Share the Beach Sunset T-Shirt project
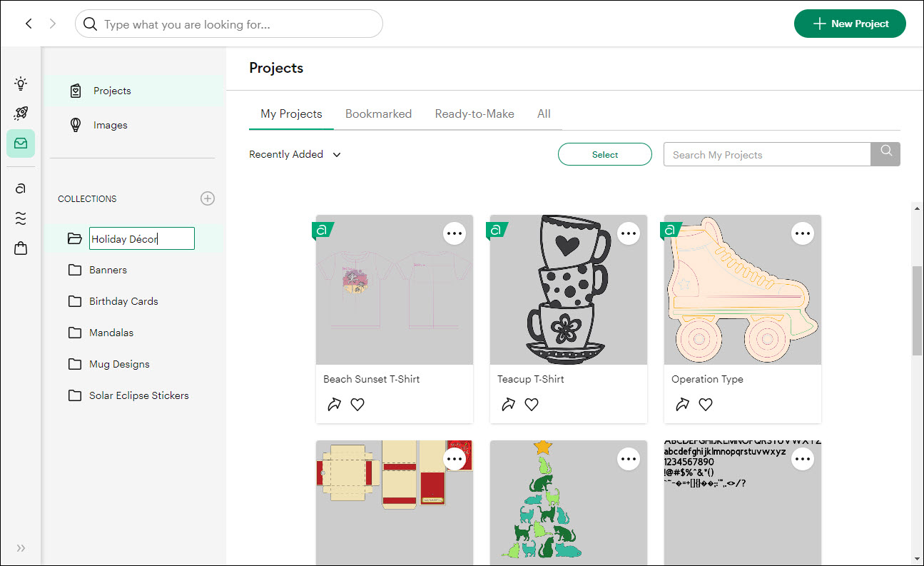The height and width of the screenshot is (566, 924). (x=334, y=405)
